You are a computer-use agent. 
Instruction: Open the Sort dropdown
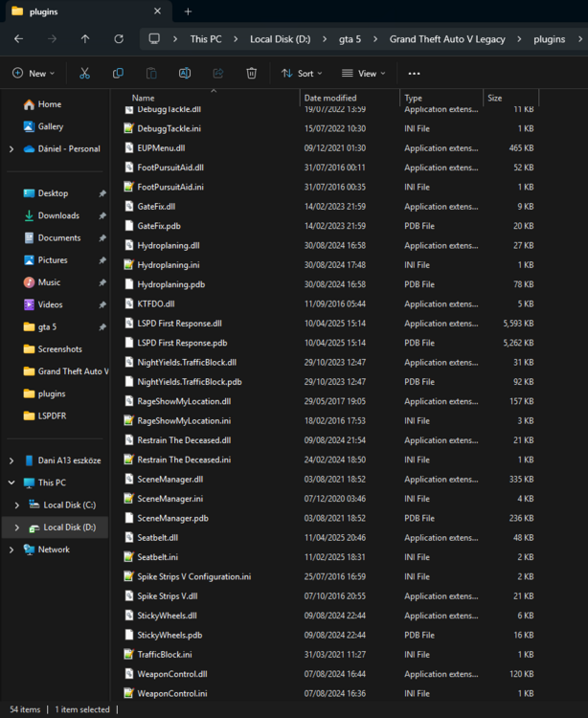coord(302,74)
